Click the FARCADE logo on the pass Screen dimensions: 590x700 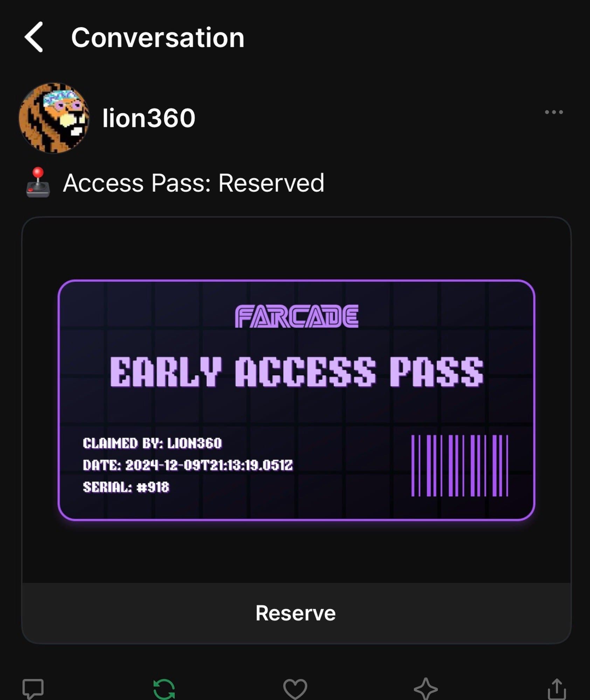[297, 316]
